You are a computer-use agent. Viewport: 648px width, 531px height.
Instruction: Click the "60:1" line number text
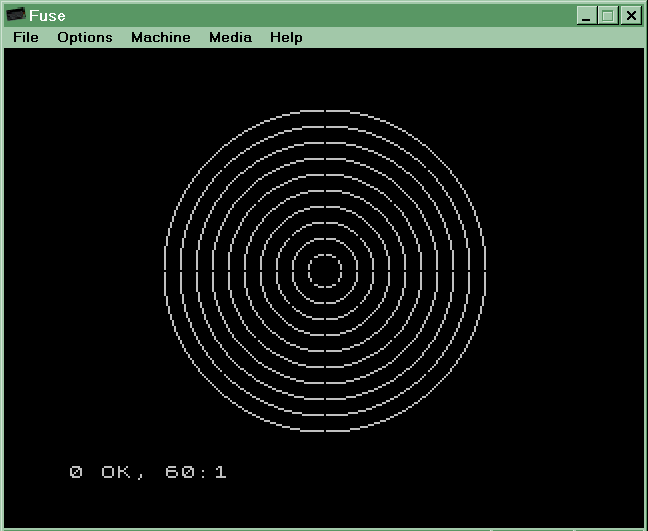[x=196, y=471]
